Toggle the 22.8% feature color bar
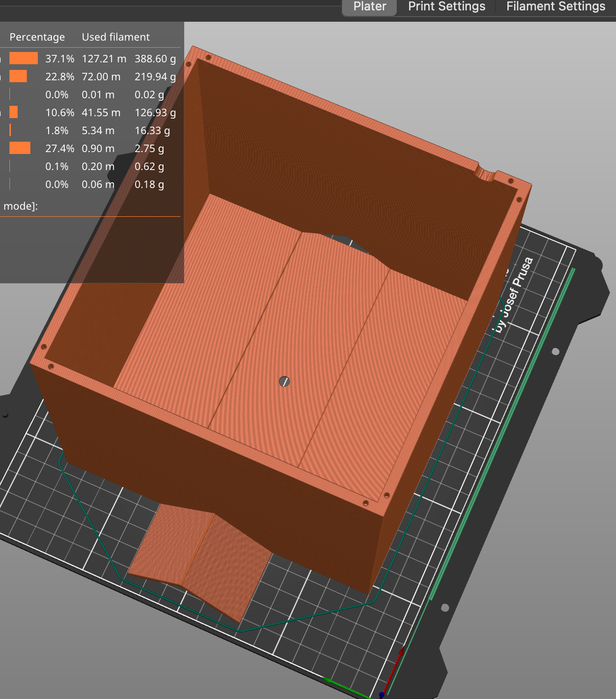The width and height of the screenshot is (616, 699). point(18,77)
